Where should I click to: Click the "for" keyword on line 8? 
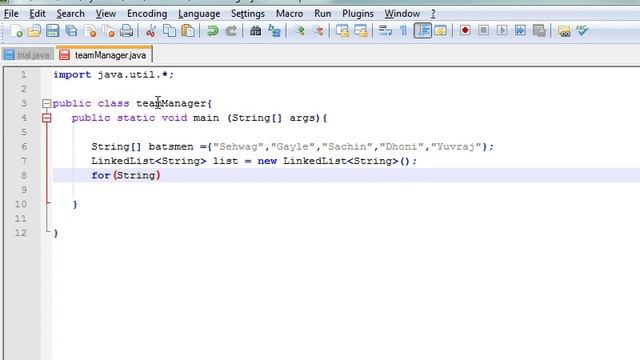(x=101, y=176)
